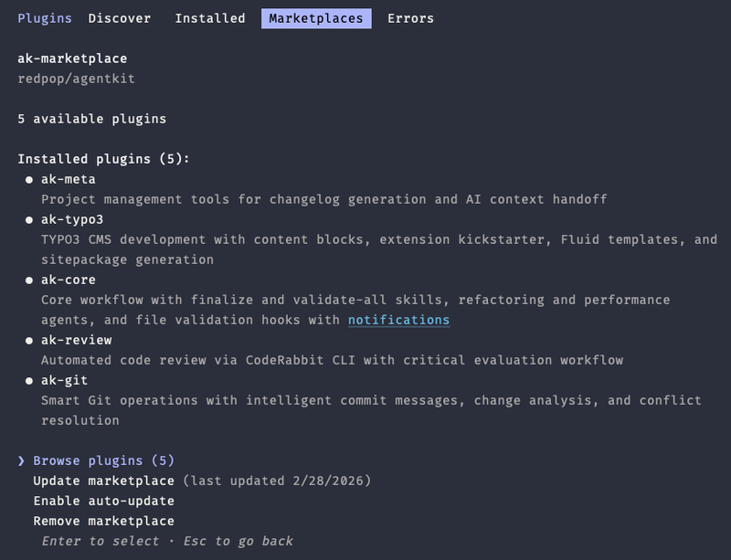Switch to the Discover tab

pos(120,16)
